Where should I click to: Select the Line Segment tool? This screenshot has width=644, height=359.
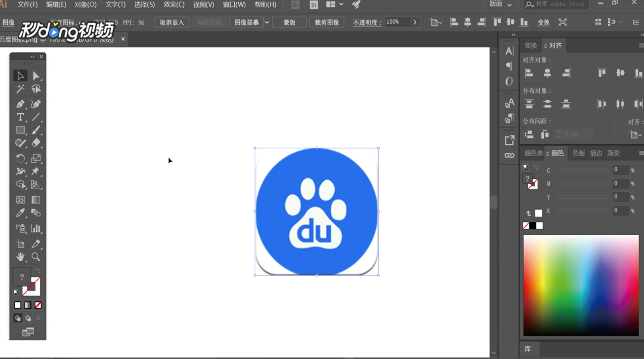pyautogui.click(x=36, y=117)
